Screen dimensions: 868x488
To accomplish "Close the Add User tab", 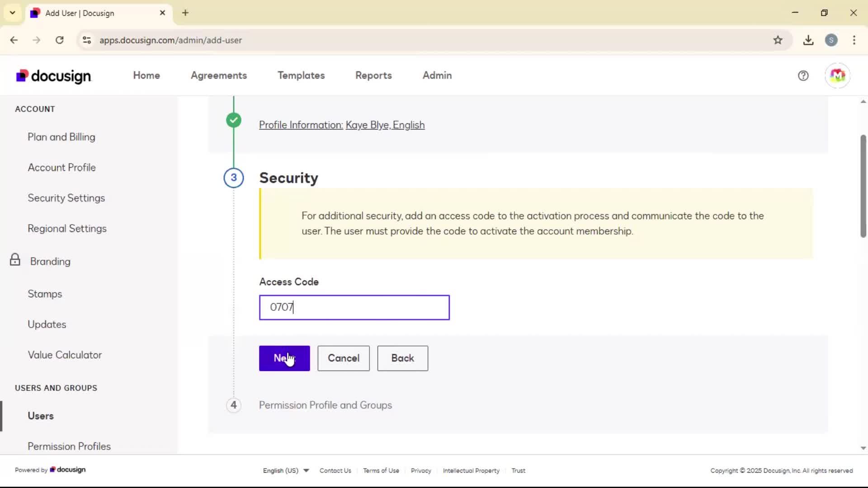I will [x=162, y=13].
